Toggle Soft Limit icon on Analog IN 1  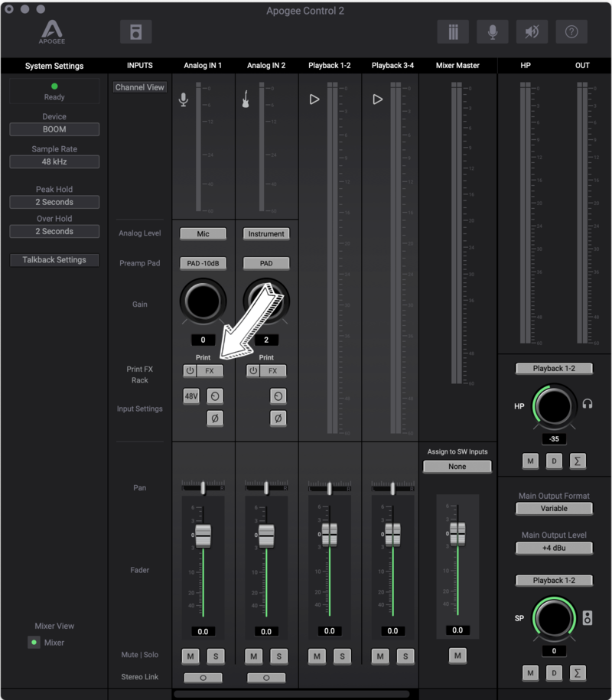click(215, 396)
